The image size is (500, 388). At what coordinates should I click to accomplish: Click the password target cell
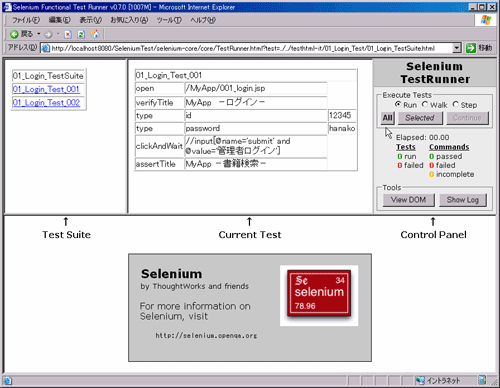(256, 128)
